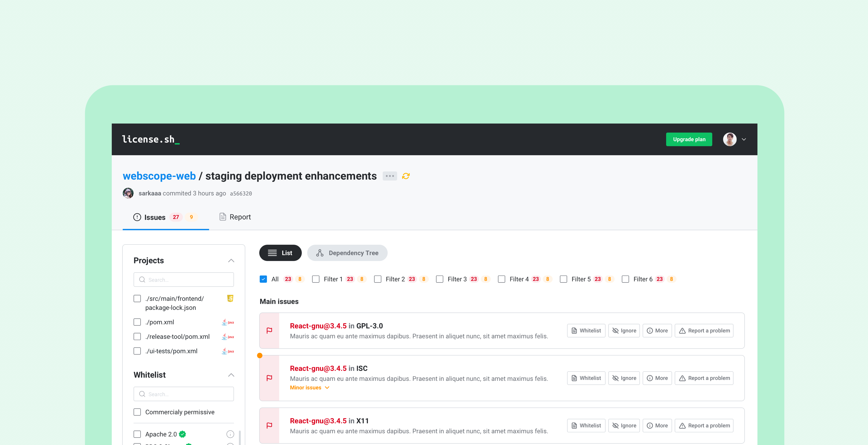Enable the Filter 1 checkbox
This screenshot has height=445, width=868.
(x=316, y=279)
